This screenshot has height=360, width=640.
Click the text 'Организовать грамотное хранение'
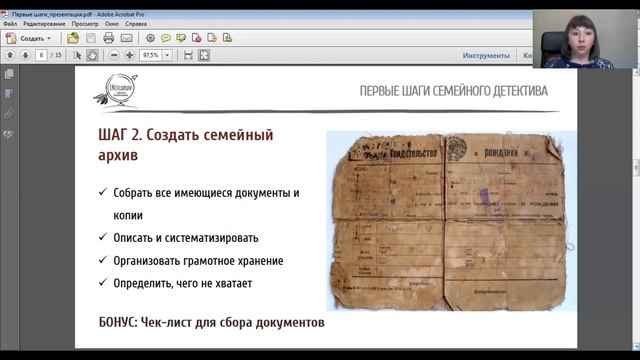tap(198, 260)
